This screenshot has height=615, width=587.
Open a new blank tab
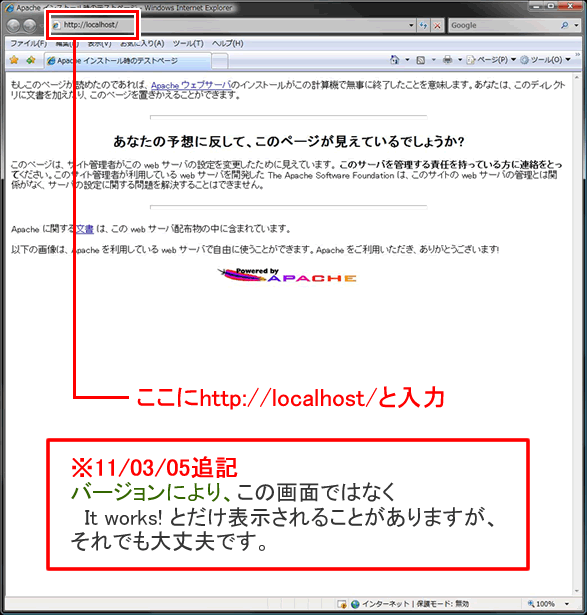(220, 61)
